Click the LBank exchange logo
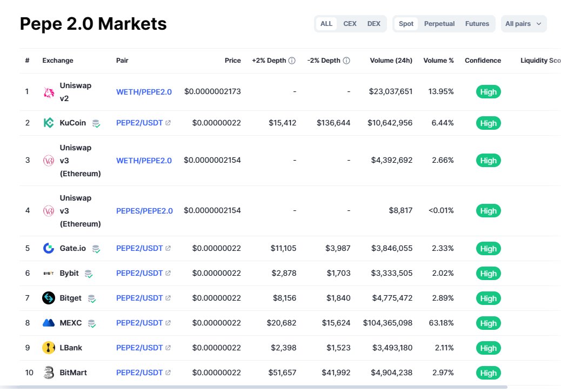The image size is (561, 392). [49, 348]
